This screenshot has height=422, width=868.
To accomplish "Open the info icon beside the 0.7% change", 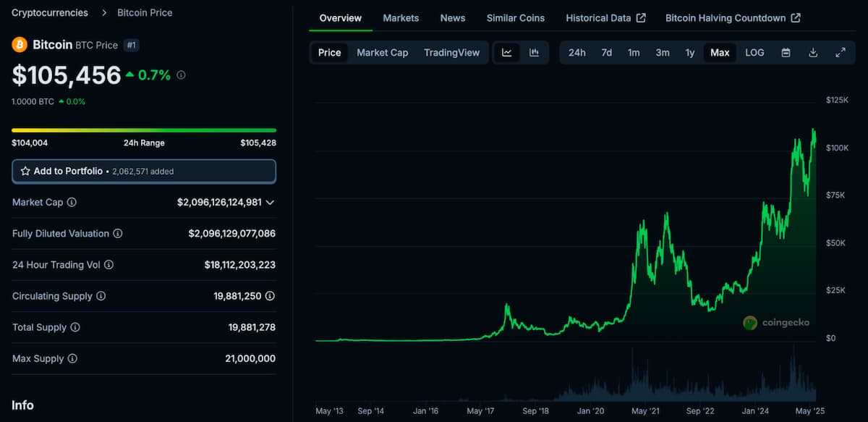I will tap(181, 75).
